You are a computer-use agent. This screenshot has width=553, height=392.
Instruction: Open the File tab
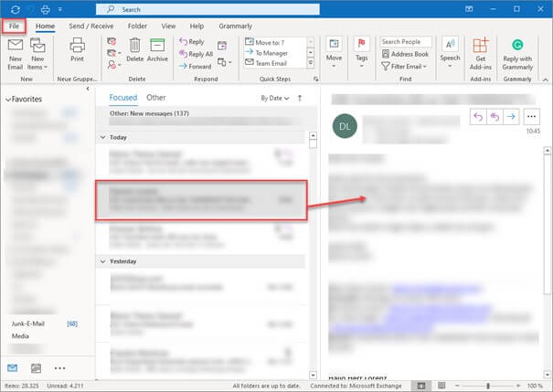coord(14,26)
